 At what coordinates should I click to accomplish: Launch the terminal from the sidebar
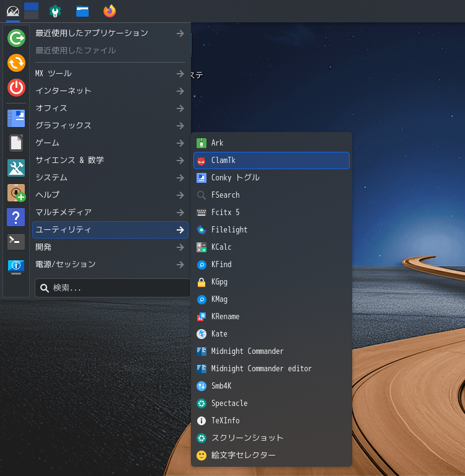[x=16, y=242]
